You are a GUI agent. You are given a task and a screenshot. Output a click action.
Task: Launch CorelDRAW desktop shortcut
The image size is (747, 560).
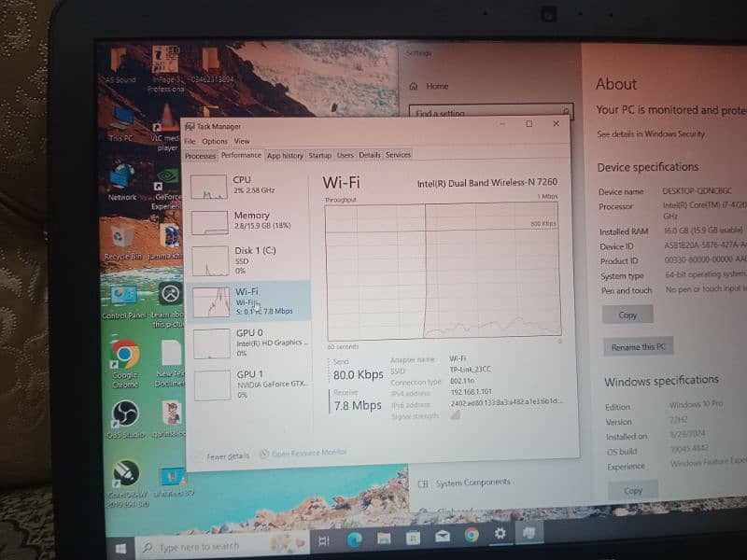(126, 483)
